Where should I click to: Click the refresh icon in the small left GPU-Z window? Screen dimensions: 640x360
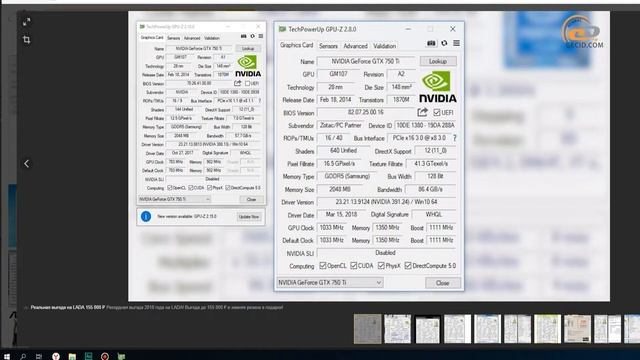pyautogui.click(x=252, y=36)
